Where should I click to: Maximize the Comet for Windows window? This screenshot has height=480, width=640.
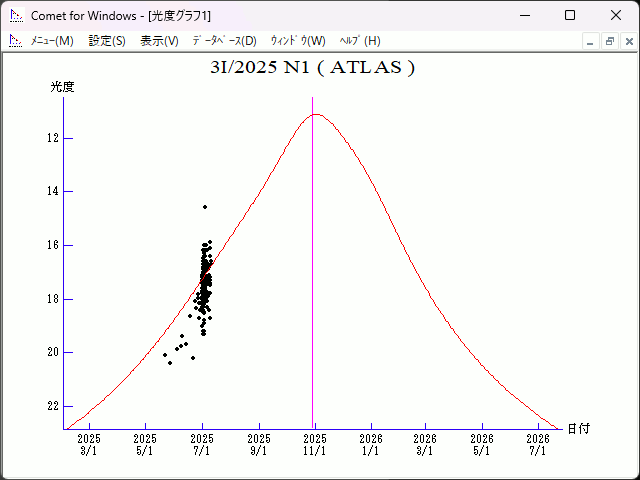click(x=570, y=16)
